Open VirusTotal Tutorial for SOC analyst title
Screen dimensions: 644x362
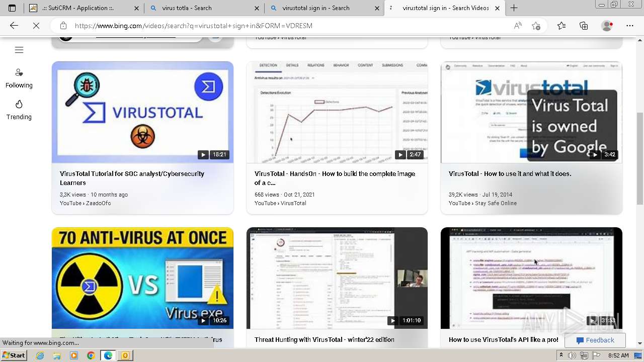[132, 178]
